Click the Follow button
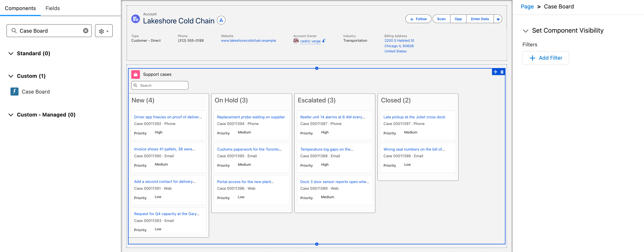644x252 pixels. (418, 19)
